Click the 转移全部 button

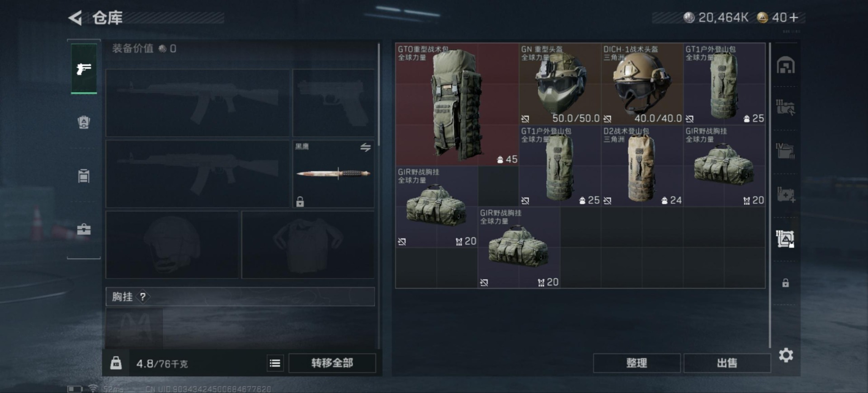(332, 363)
